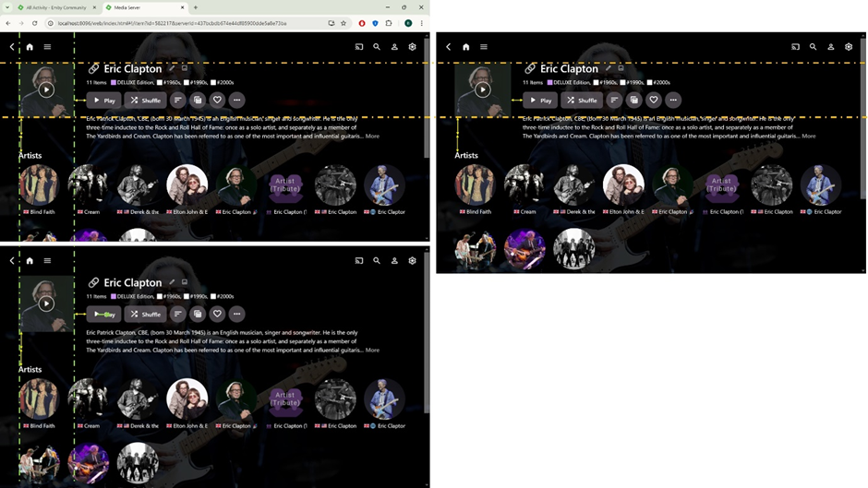Go to the home icon in the right screenshot
868x488 pixels.
tap(466, 47)
